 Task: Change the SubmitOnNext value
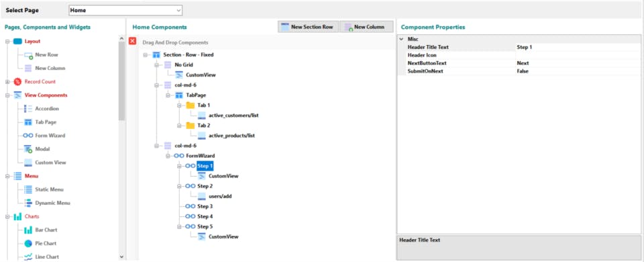578,71
